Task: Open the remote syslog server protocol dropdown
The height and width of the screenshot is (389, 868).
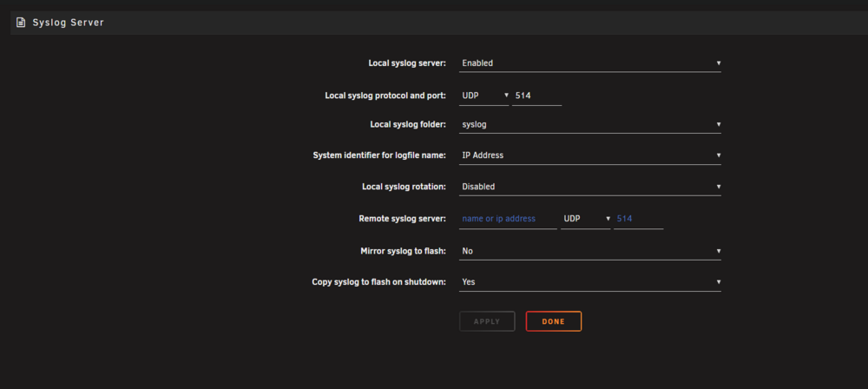Action: 586,219
